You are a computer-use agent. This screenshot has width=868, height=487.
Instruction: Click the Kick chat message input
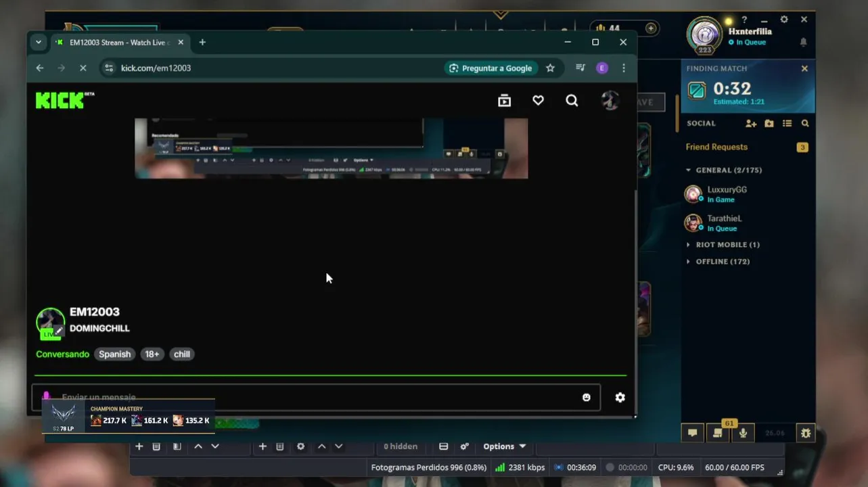click(x=316, y=397)
